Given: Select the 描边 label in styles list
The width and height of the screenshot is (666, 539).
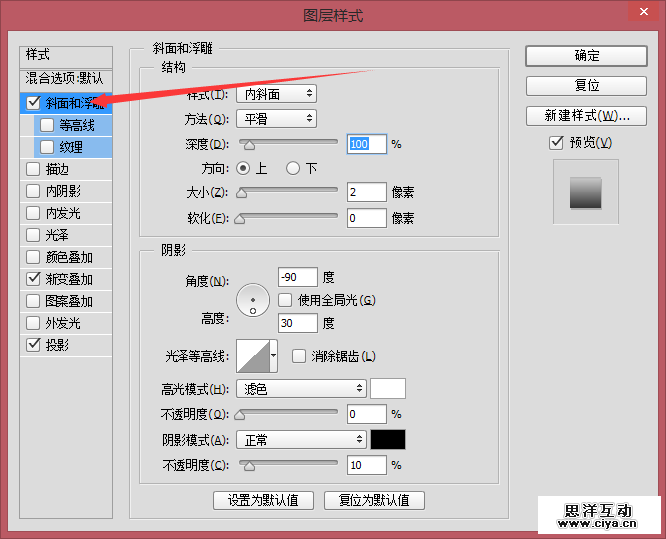Looking at the screenshot, I should (57, 169).
